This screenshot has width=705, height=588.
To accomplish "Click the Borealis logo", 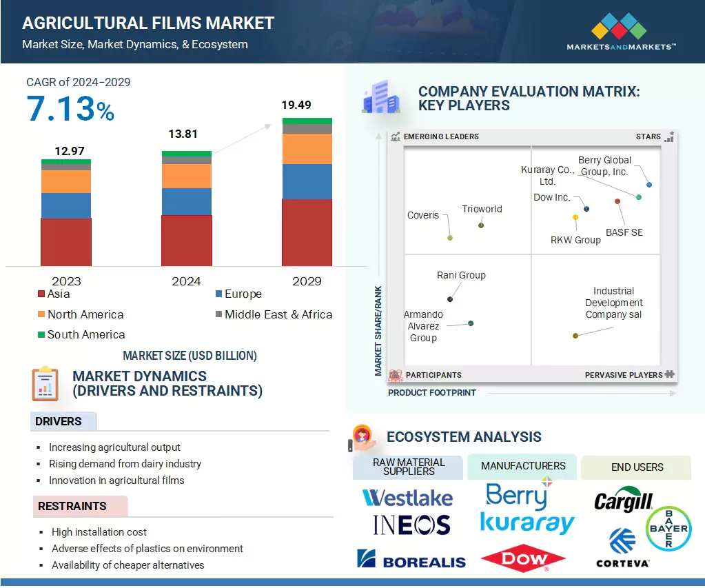I will (x=411, y=560).
